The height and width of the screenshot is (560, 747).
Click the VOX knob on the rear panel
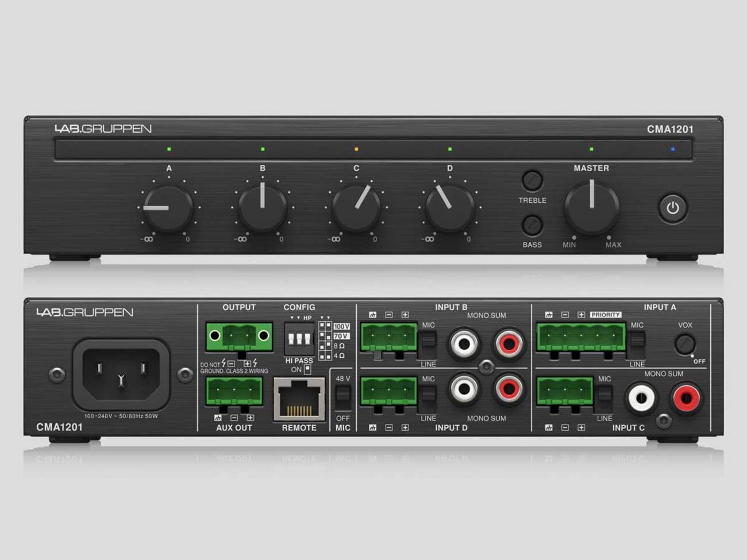[684, 344]
